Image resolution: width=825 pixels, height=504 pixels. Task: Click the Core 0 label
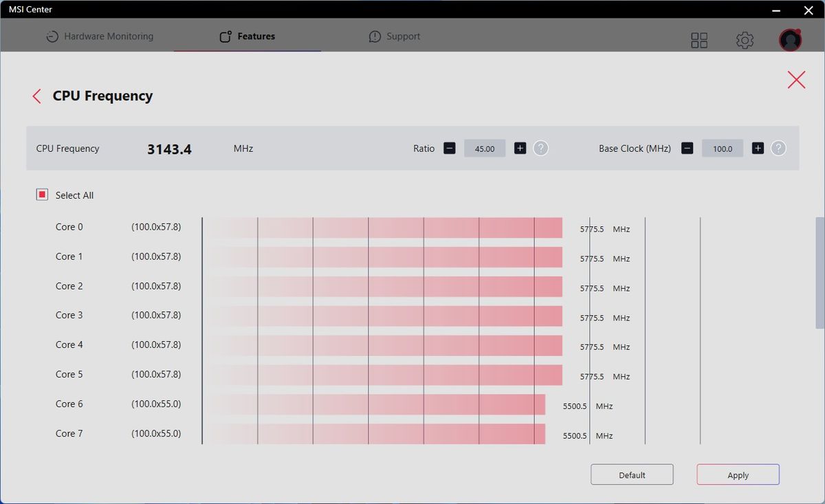[x=69, y=227]
